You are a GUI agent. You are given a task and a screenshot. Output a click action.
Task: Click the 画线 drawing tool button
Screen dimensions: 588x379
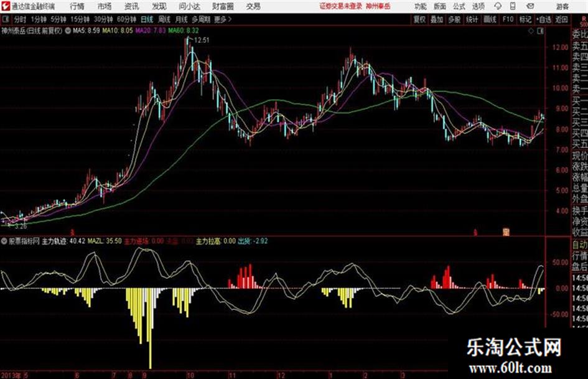pyautogui.click(x=490, y=19)
